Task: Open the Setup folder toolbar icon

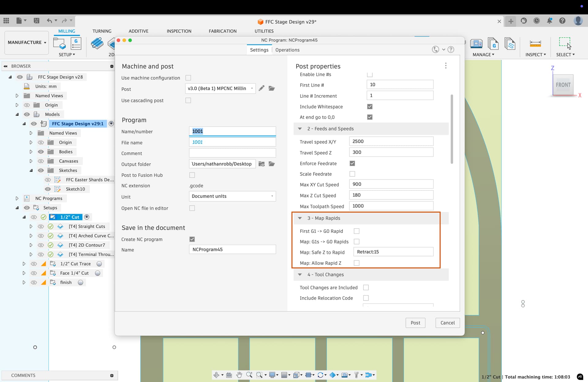Action: click(x=59, y=43)
